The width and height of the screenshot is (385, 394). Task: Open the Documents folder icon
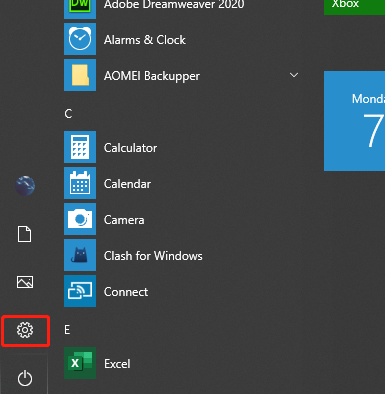(x=25, y=234)
